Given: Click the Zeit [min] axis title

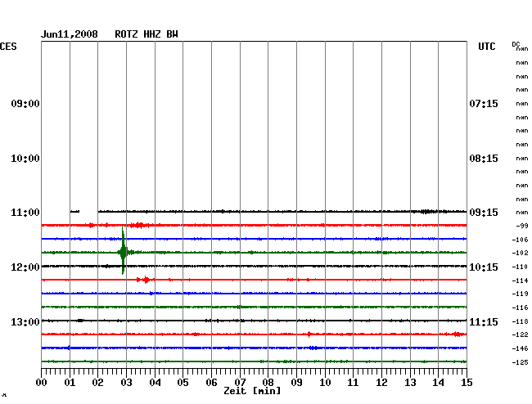Looking at the screenshot, I should pyautogui.click(x=252, y=391).
